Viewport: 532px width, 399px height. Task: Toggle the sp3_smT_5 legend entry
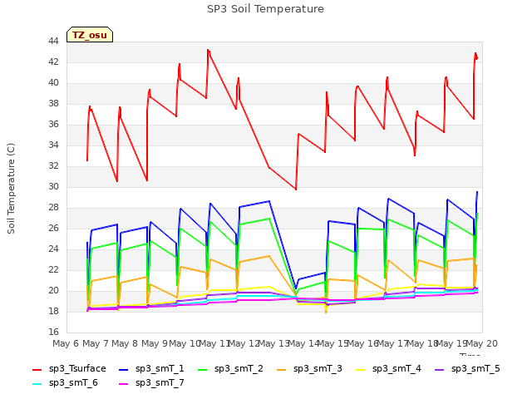point(467,369)
